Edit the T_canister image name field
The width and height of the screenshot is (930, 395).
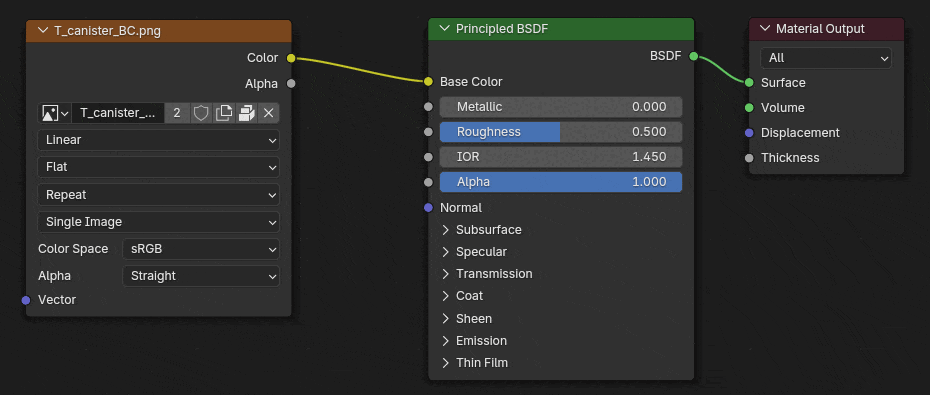click(x=118, y=113)
